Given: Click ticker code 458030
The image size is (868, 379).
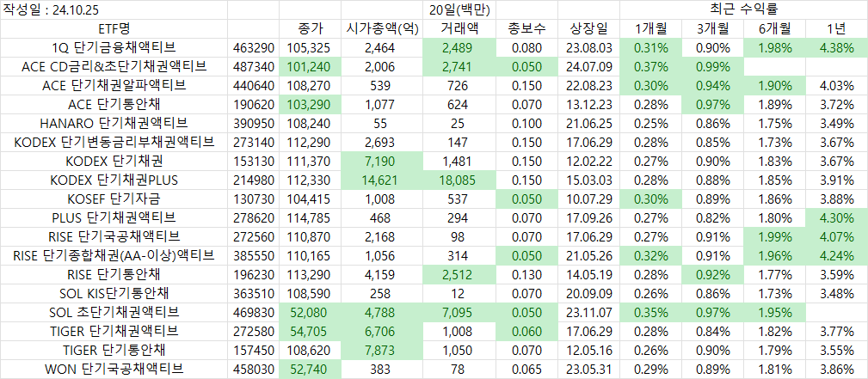Looking at the screenshot, I should (x=253, y=369).
